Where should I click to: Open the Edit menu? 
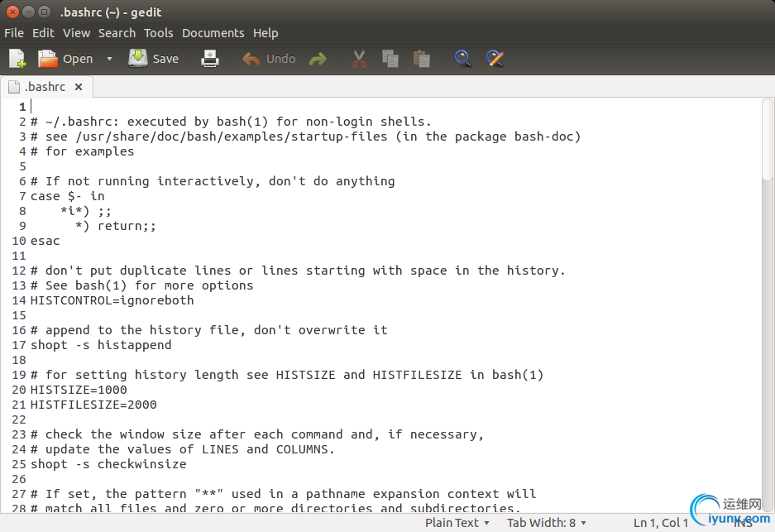coord(43,33)
